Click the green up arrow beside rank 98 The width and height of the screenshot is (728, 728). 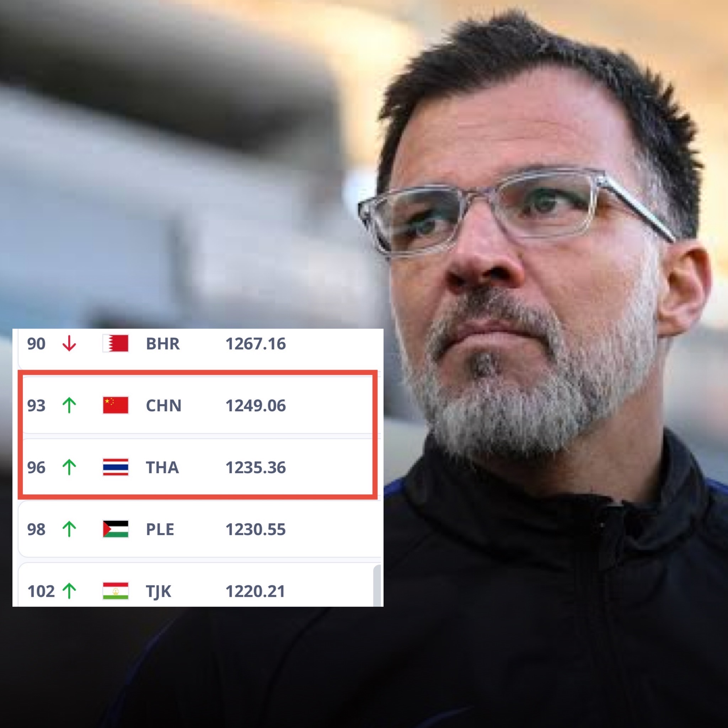tap(69, 529)
